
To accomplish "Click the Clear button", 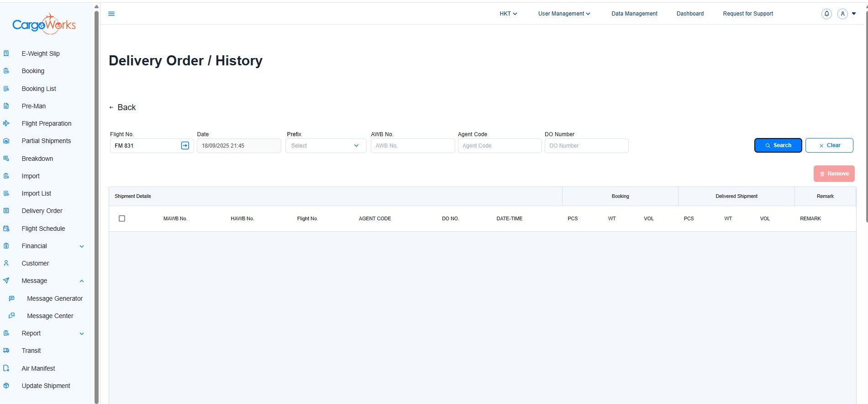I will pos(829,145).
